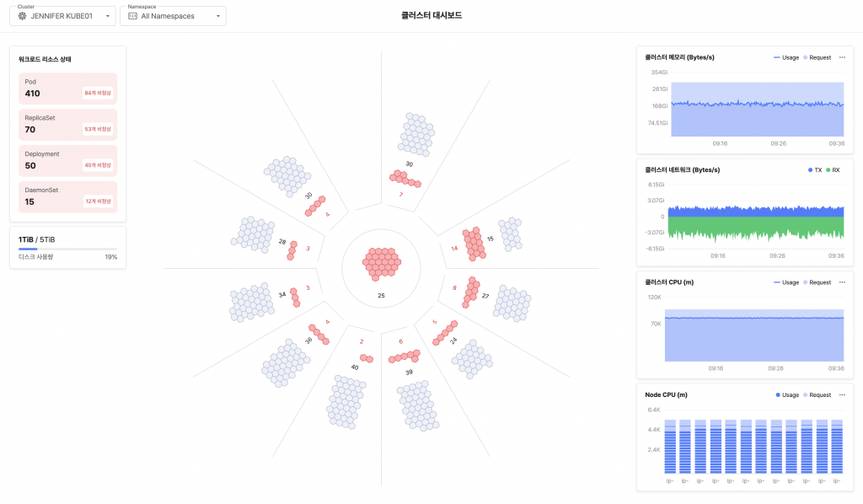Select the red hexagon group beside label 28

pos(292,250)
